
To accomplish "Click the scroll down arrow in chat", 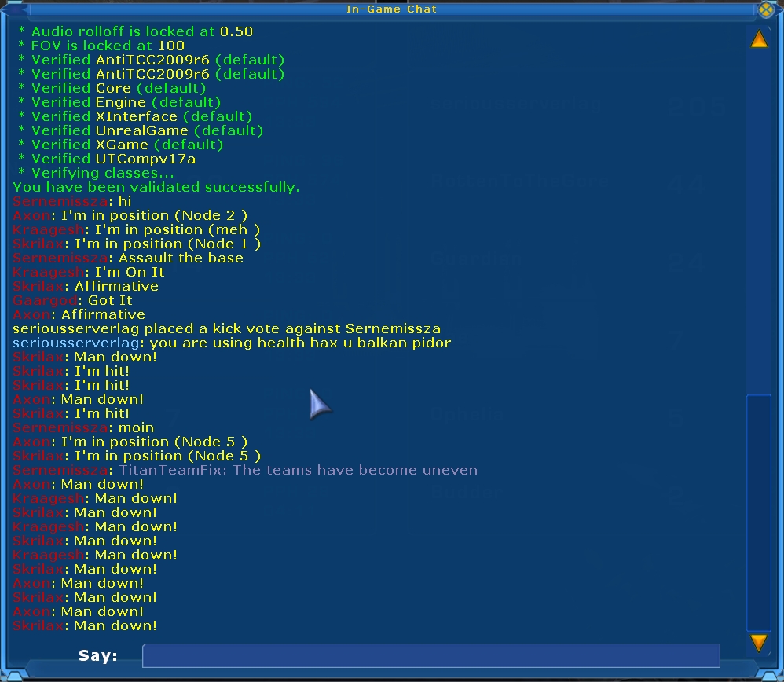I will pyautogui.click(x=759, y=643).
